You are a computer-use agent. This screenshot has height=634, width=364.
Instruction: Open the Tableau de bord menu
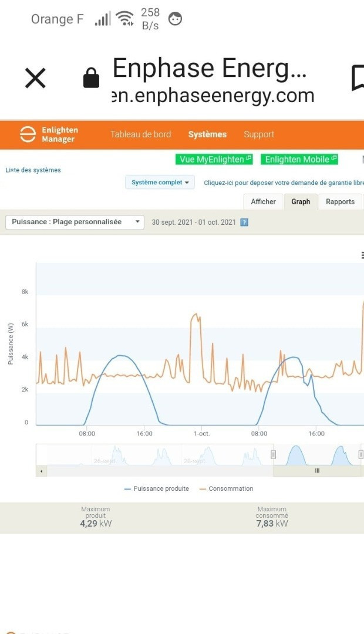140,134
